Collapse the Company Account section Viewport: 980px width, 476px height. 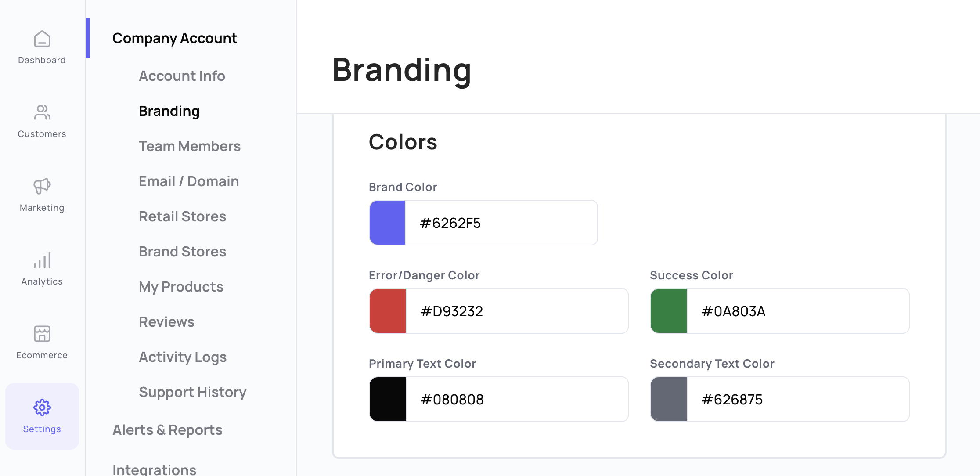[174, 38]
